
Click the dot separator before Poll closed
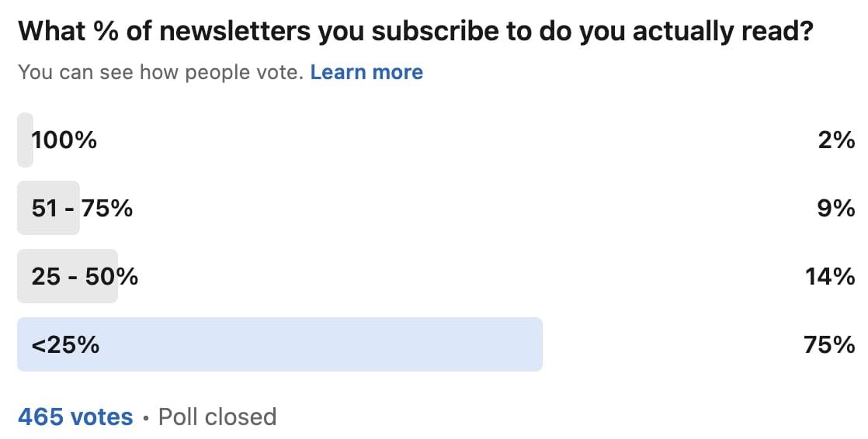(146, 418)
